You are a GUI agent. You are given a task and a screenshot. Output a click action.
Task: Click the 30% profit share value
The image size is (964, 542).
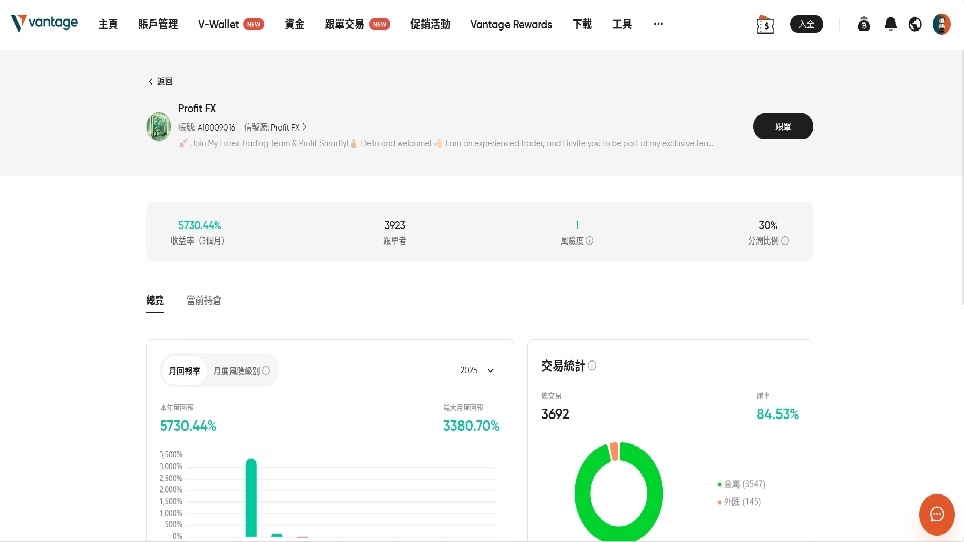point(768,225)
